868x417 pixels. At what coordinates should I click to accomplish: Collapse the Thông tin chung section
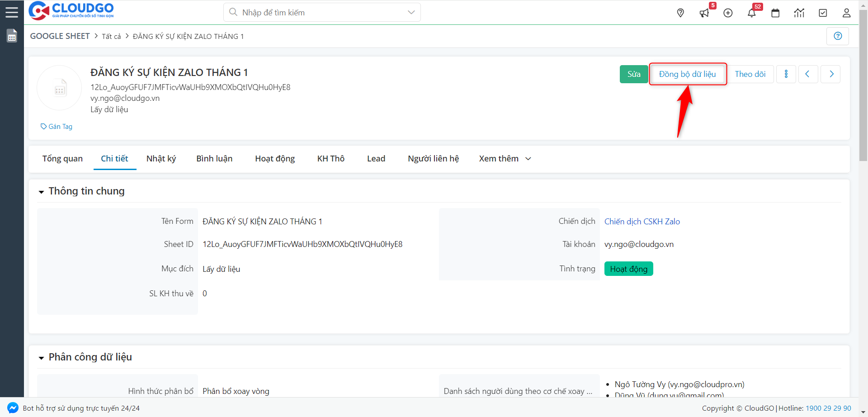pos(41,191)
